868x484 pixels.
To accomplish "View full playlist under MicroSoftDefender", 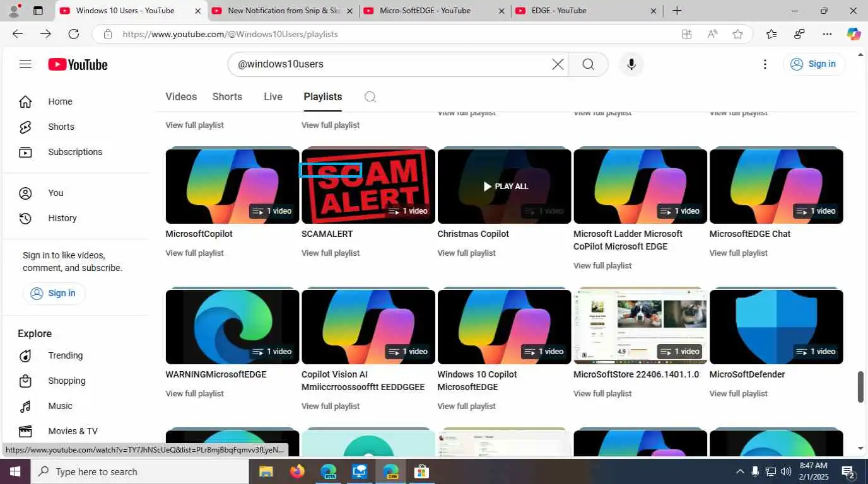I will (738, 393).
